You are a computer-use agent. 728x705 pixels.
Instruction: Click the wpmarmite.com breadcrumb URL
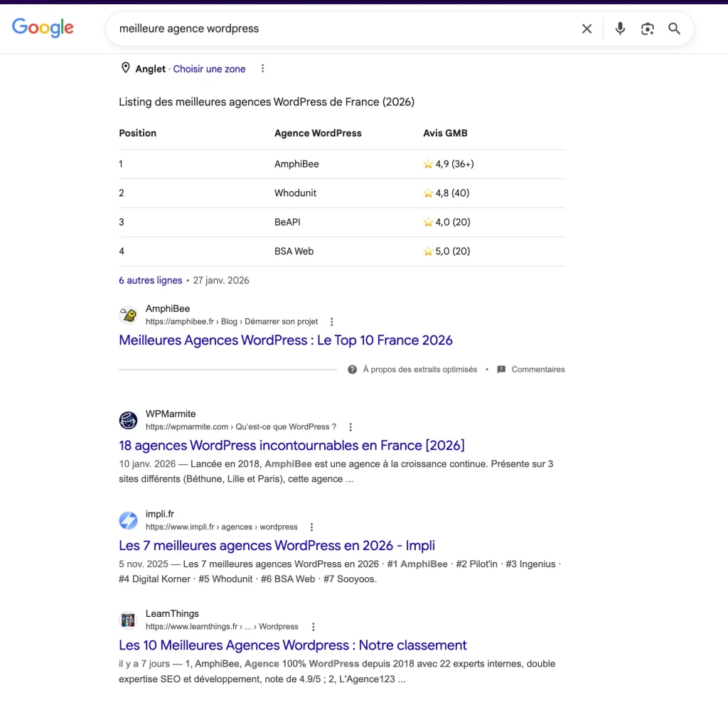(x=241, y=427)
